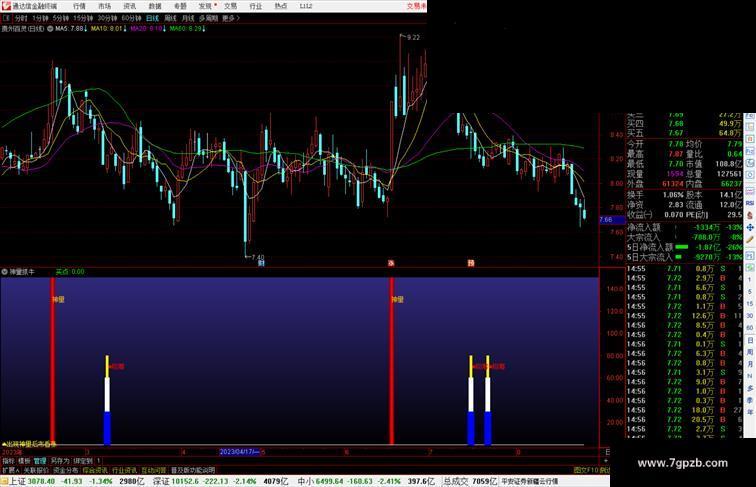
Task: Switch to 15-minute via sidebar '15'
Action: pyautogui.click(x=750, y=304)
